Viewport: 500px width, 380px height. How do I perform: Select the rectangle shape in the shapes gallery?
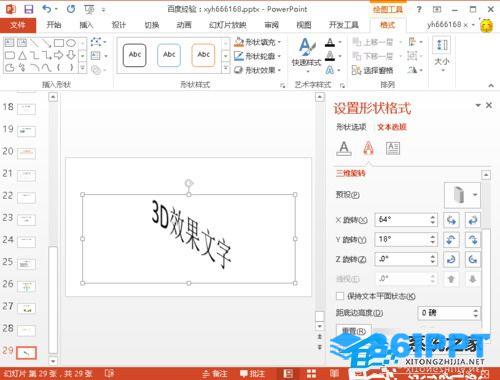[x=59, y=43]
